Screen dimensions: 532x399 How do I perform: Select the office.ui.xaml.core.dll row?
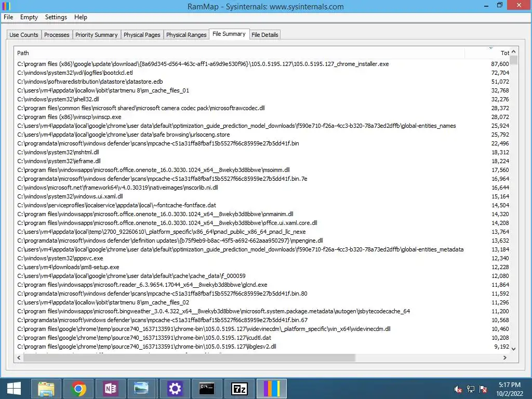pyautogui.click(x=263, y=222)
